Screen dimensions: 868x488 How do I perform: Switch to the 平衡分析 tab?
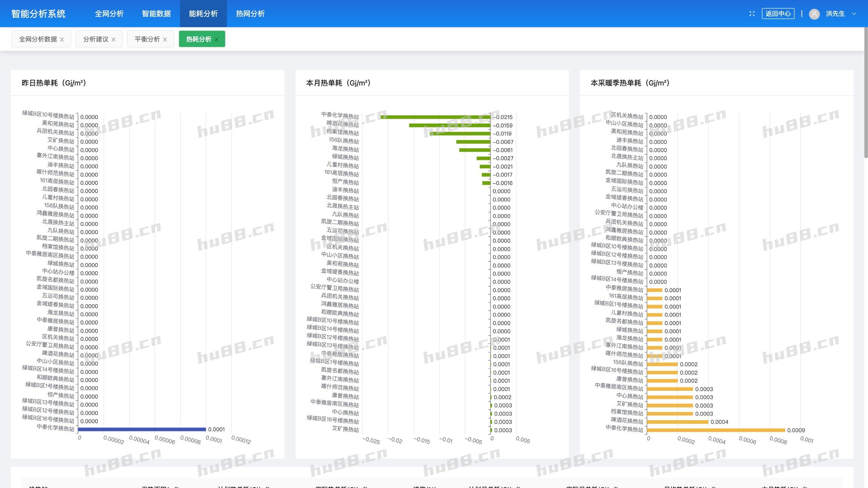(147, 39)
